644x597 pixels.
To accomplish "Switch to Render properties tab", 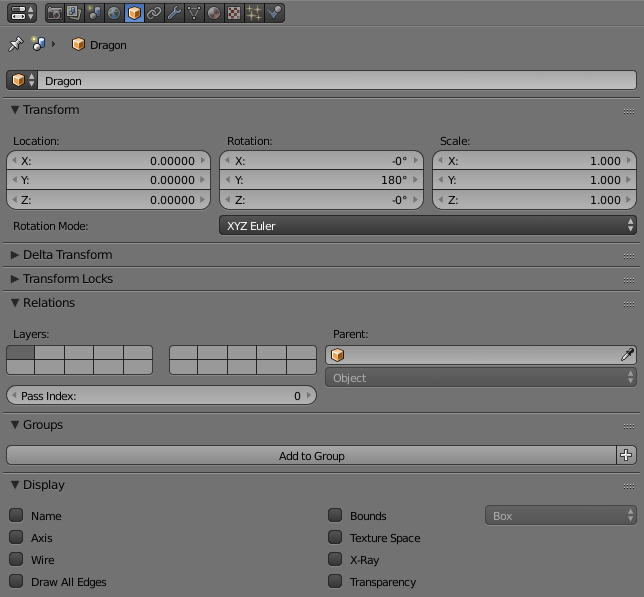I will (55, 13).
